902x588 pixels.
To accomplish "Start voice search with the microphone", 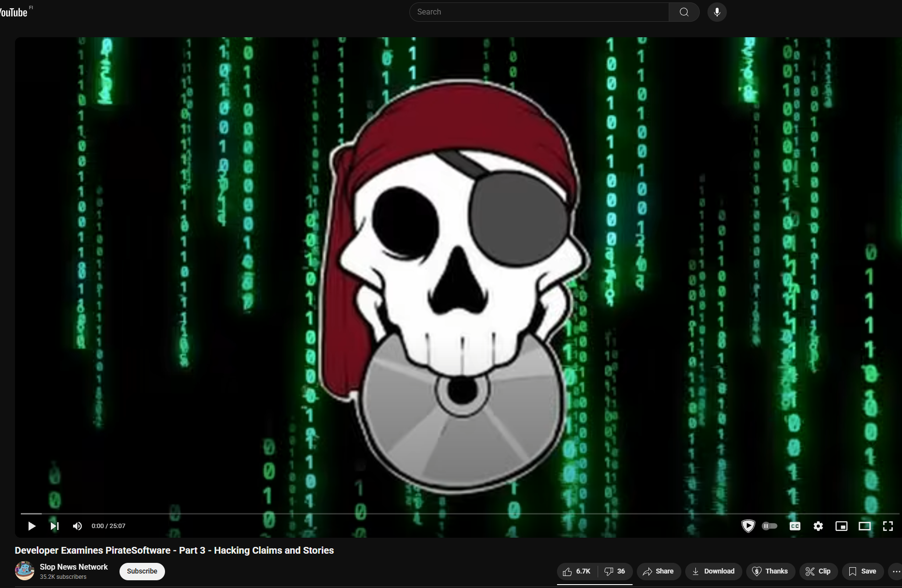I will (717, 12).
